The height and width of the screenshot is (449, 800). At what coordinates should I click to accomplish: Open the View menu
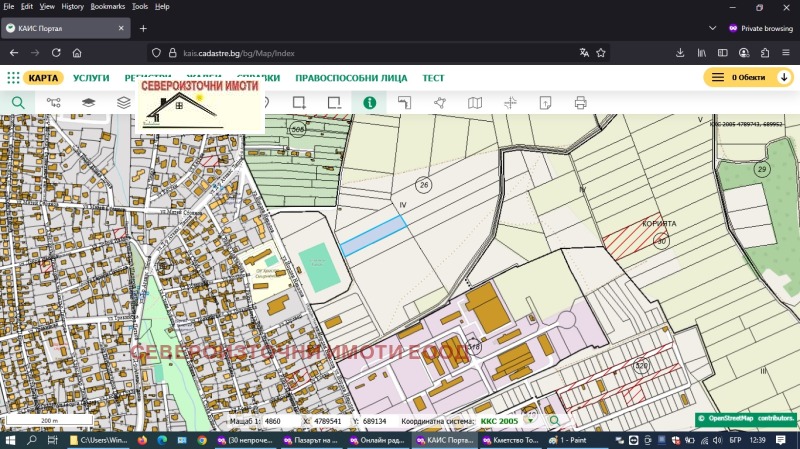[x=47, y=7]
